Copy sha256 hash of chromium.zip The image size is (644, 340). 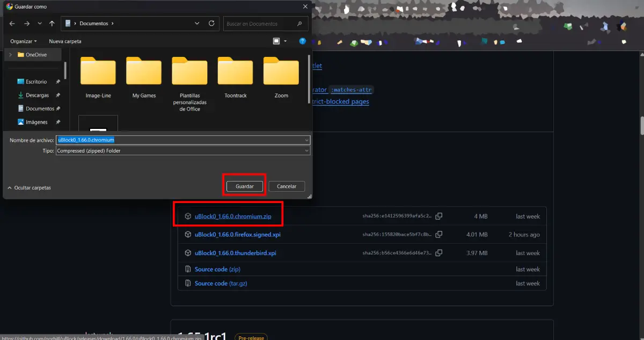point(439,216)
